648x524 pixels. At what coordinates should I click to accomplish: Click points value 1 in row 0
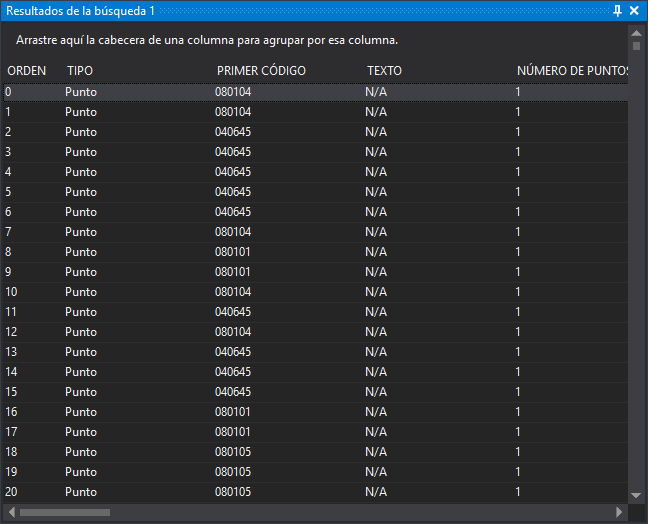pos(518,92)
